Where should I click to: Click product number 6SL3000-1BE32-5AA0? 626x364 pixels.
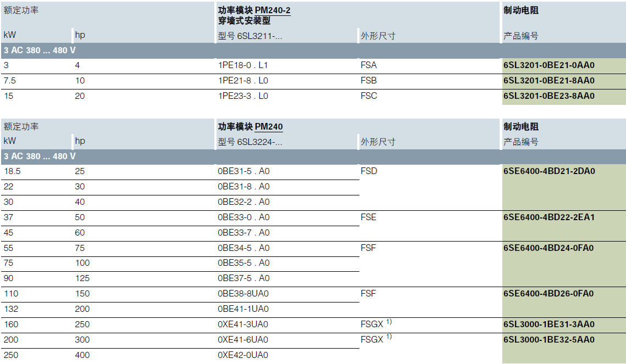[x=549, y=340]
